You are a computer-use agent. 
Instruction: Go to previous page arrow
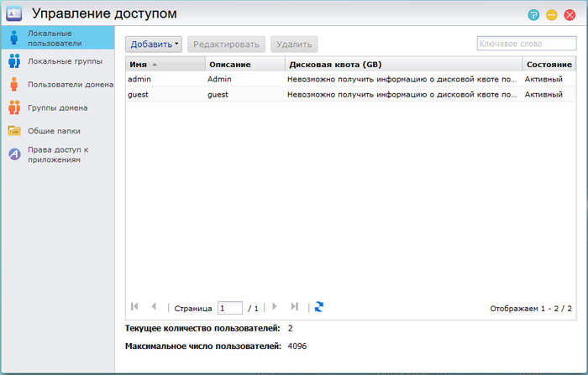(154, 306)
